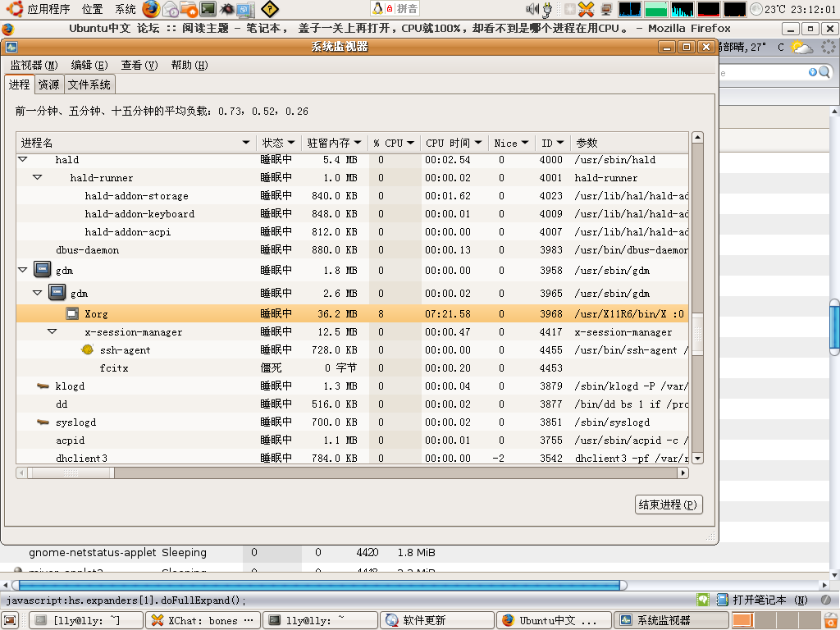Sort by the 进程名 column header
Image resolution: width=840 pixels, height=630 pixels.
(136, 143)
